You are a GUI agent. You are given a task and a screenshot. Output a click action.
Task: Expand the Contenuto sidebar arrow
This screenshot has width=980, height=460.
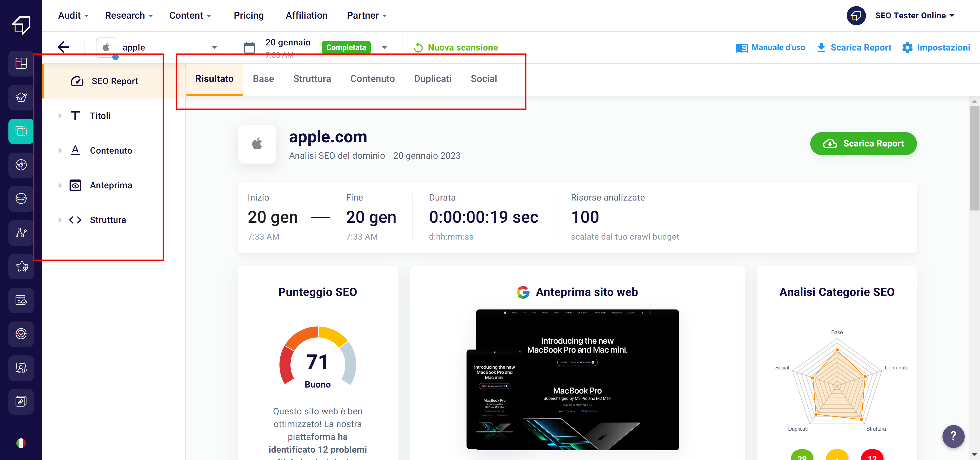[x=60, y=151]
